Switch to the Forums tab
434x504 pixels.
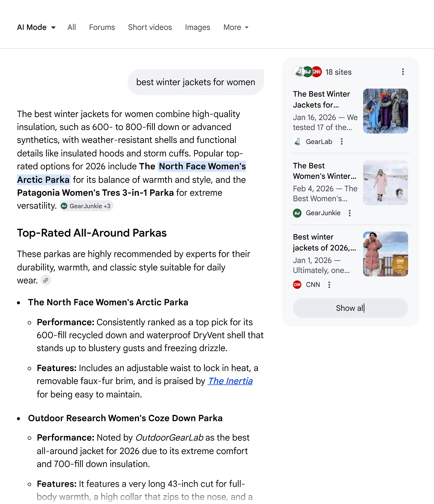102,27
